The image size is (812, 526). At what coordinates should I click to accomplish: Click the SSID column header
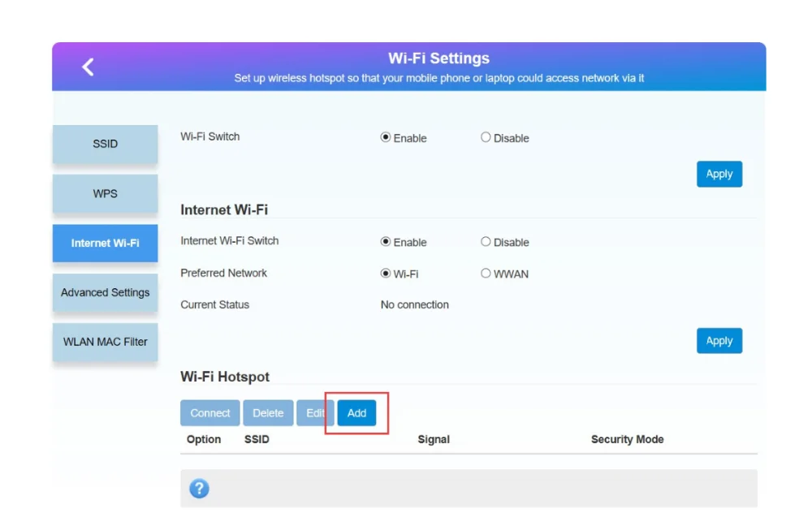tap(257, 439)
